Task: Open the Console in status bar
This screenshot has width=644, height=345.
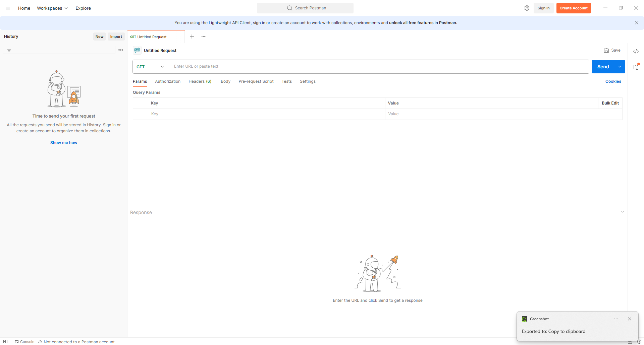Action: [x=24, y=342]
